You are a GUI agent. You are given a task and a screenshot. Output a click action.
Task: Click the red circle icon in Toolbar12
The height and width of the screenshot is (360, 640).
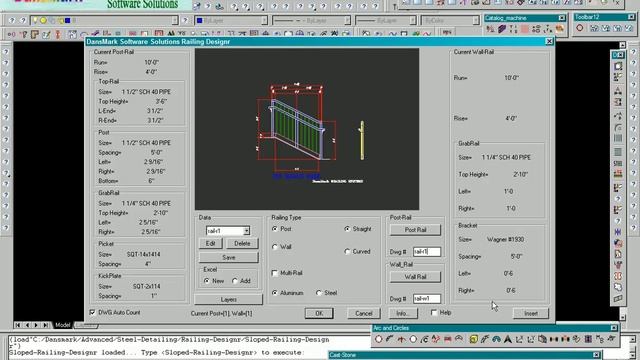[x=580, y=28]
